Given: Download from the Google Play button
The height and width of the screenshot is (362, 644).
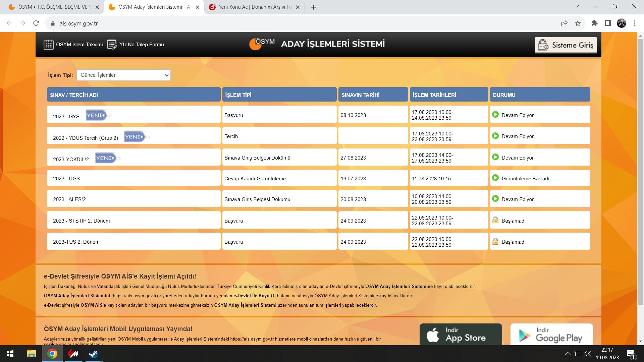Looking at the screenshot, I should pos(551,335).
